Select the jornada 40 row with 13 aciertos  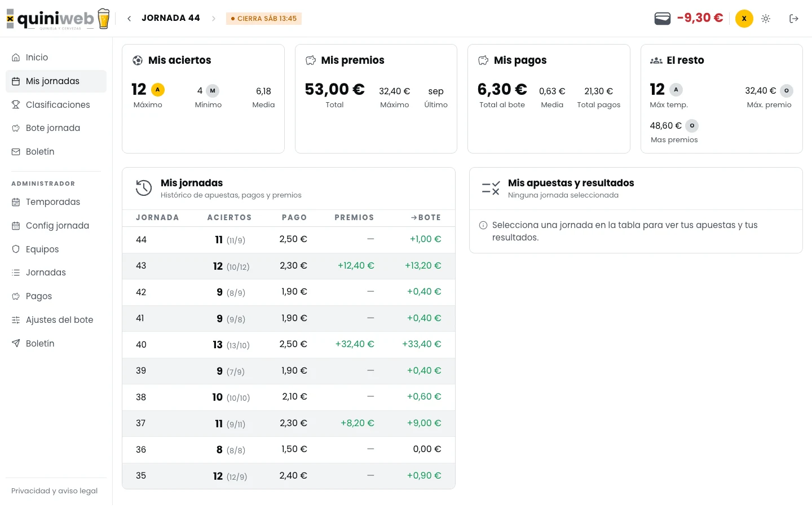[289, 344]
